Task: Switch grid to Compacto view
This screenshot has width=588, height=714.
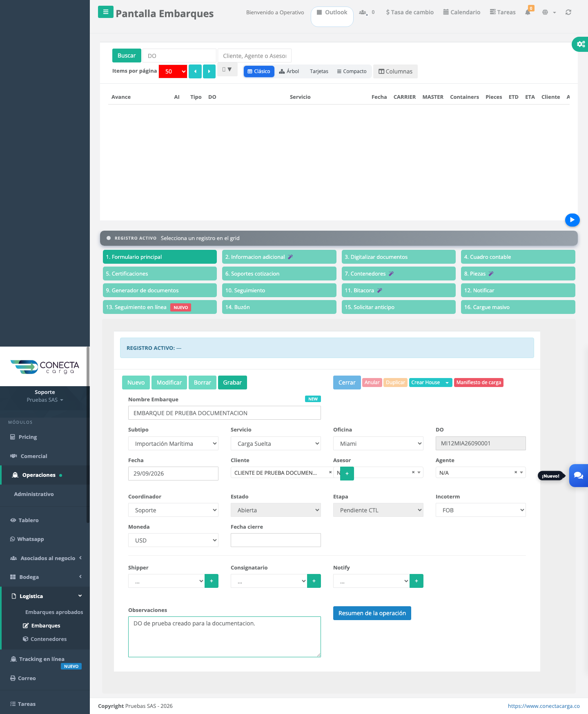Action: [x=352, y=71]
